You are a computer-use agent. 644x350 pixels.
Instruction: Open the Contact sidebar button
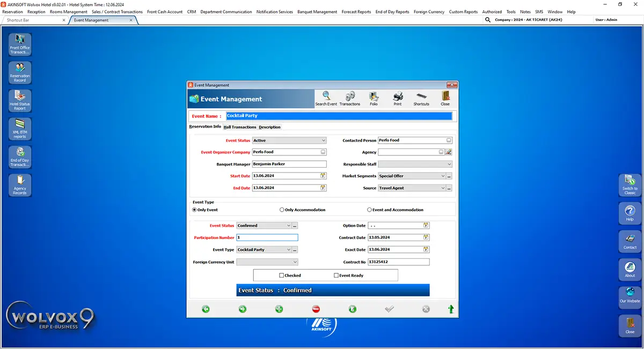tap(630, 241)
